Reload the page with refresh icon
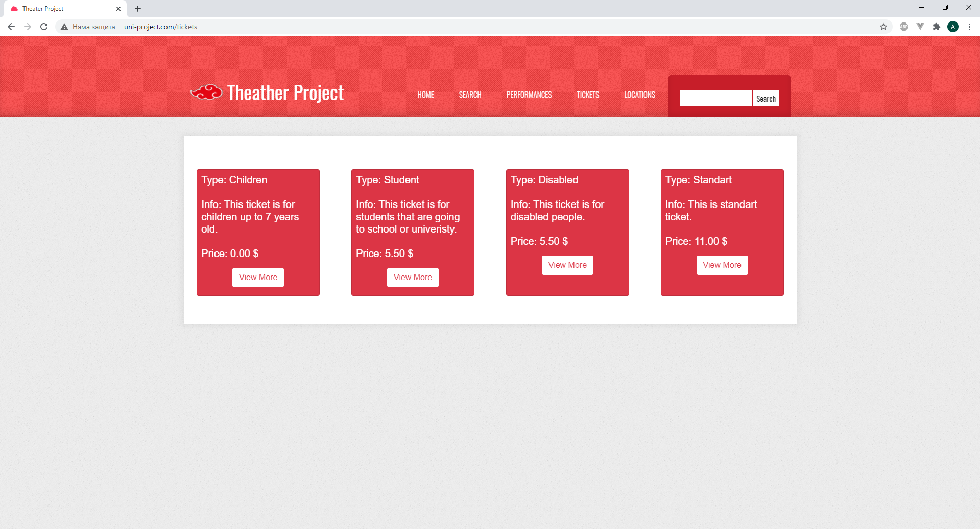The width and height of the screenshot is (980, 529). click(44, 27)
